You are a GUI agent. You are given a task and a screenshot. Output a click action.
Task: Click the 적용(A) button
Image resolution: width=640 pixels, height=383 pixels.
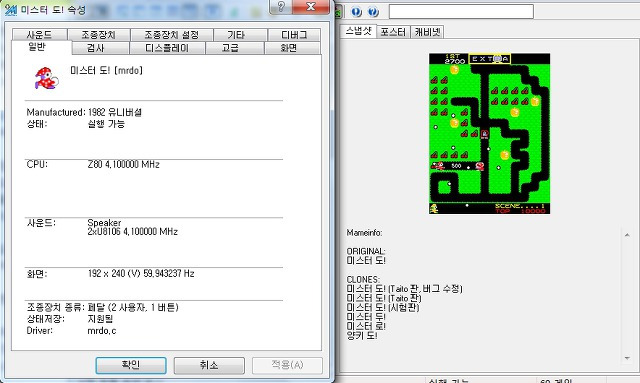[x=287, y=365]
